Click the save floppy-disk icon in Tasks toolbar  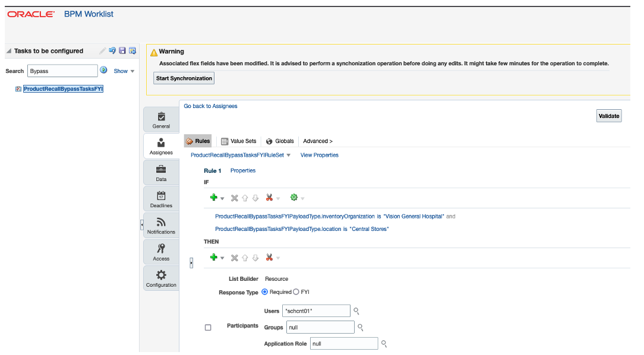click(122, 50)
